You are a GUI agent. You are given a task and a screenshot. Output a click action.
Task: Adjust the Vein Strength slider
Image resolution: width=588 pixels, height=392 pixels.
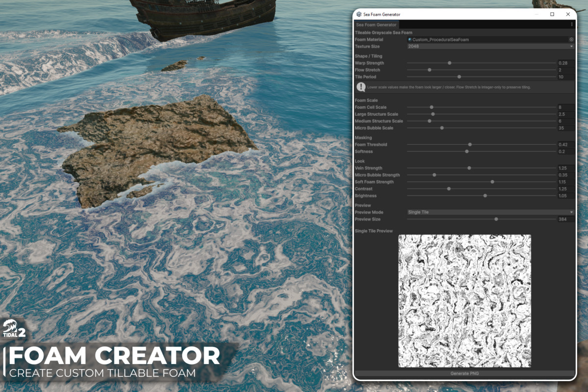click(x=481, y=168)
